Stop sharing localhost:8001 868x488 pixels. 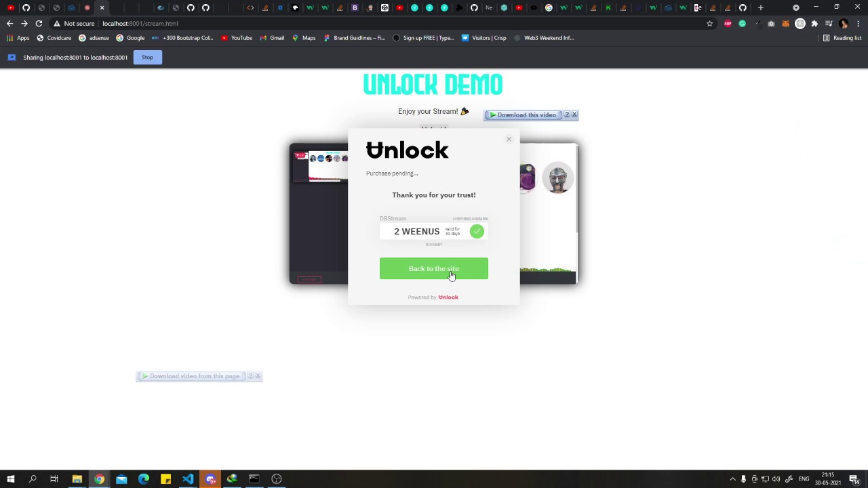click(x=147, y=58)
